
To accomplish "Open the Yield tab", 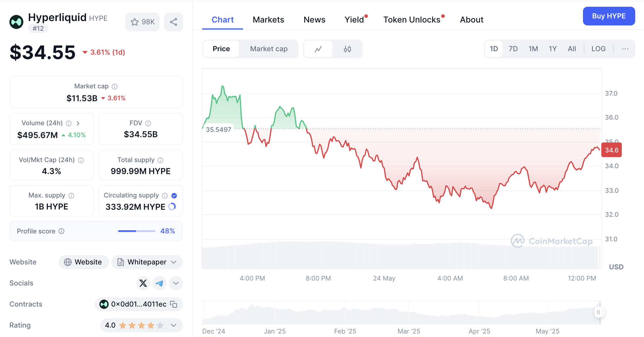I will pyautogui.click(x=354, y=20).
